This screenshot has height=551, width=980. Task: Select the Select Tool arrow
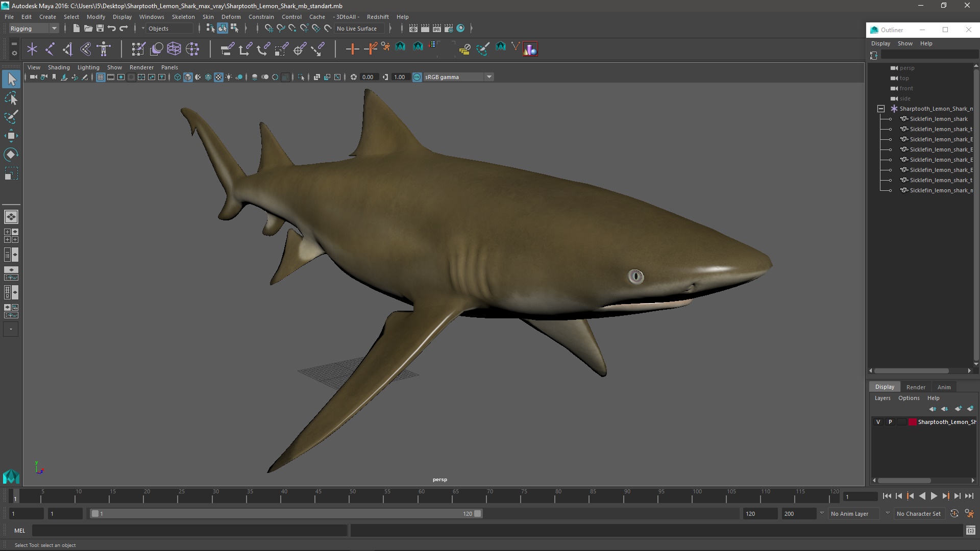pos(11,79)
